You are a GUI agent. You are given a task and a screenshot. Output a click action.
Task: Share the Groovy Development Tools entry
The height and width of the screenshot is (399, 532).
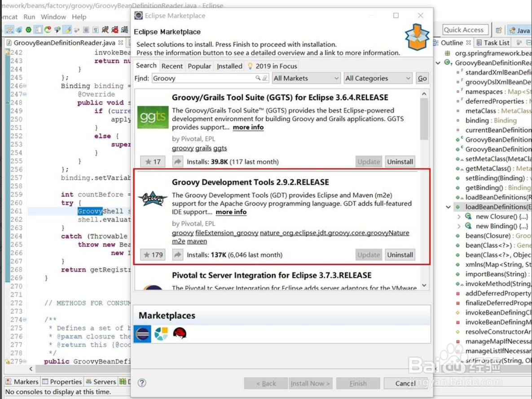tap(178, 255)
